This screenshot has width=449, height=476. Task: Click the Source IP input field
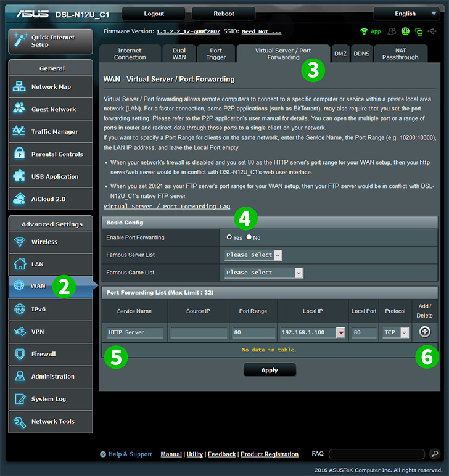[x=199, y=332]
